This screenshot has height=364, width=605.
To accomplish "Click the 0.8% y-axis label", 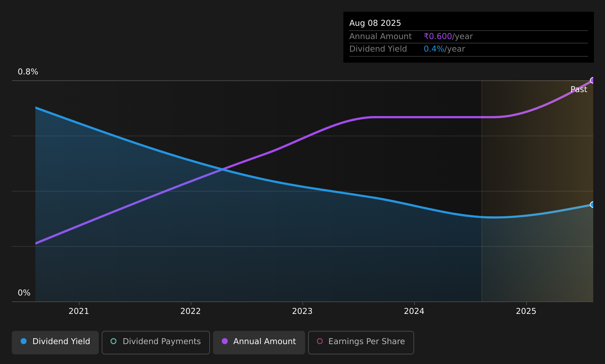I will tap(28, 72).
